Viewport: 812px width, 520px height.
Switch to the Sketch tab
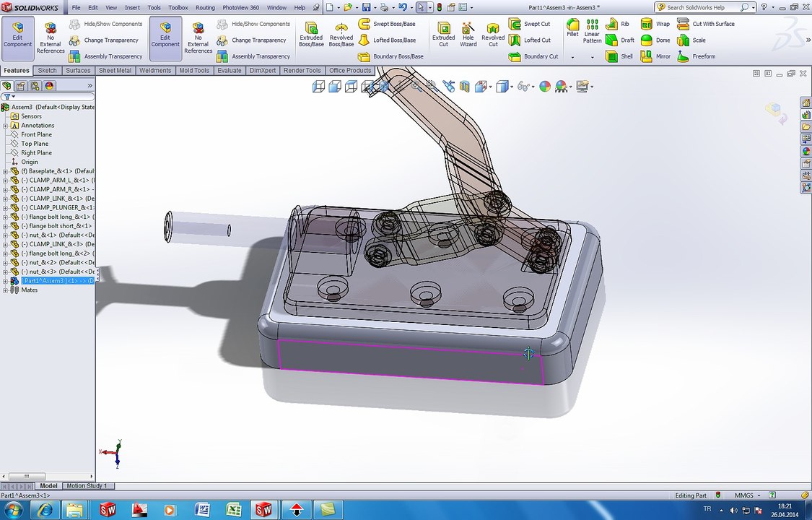pos(47,71)
